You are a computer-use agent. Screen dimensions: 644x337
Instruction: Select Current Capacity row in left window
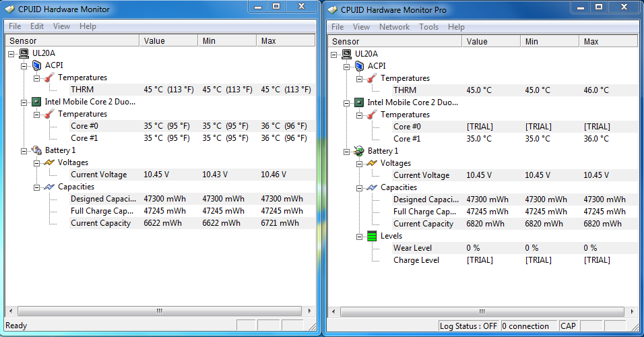pos(192,223)
